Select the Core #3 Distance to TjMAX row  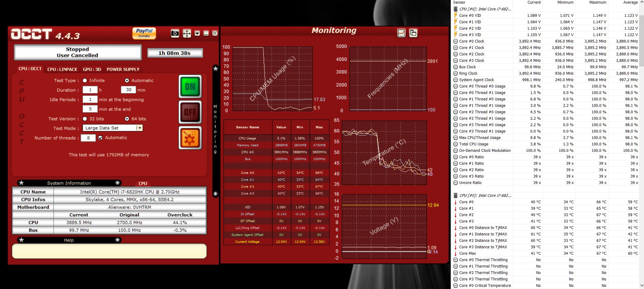point(546,247)
